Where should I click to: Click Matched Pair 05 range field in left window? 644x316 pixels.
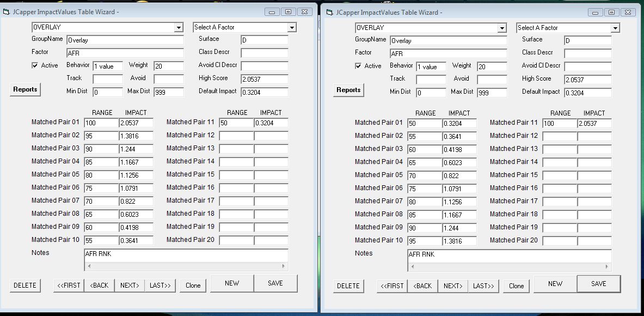point(101,175)
